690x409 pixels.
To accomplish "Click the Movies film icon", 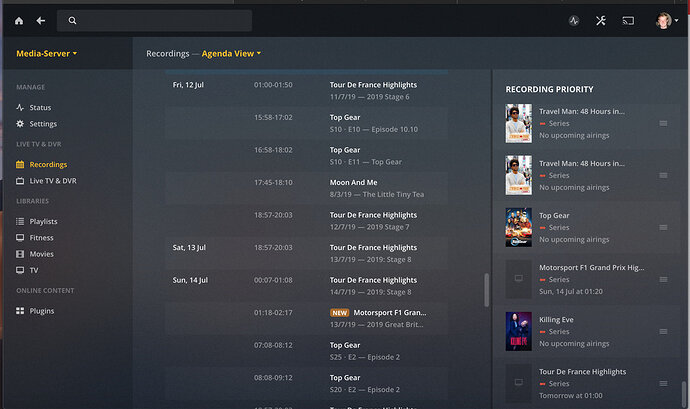I will (20, 254).
